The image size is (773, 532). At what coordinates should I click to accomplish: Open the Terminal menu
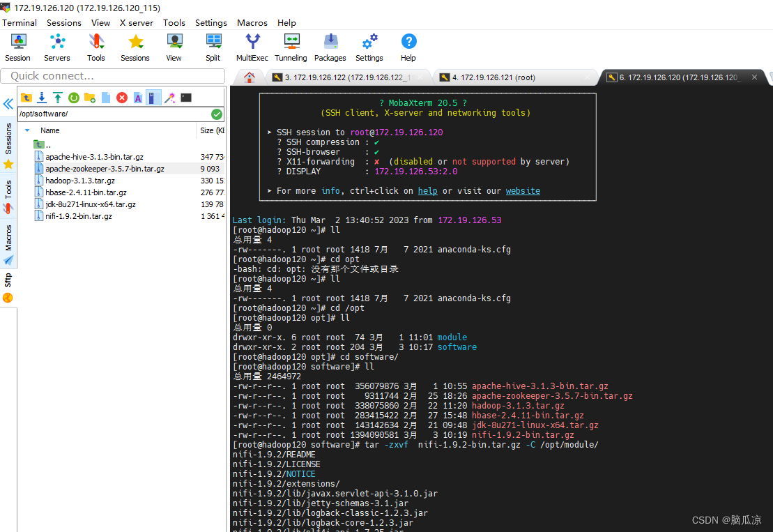pyautogui.click(x=20, y=23)
